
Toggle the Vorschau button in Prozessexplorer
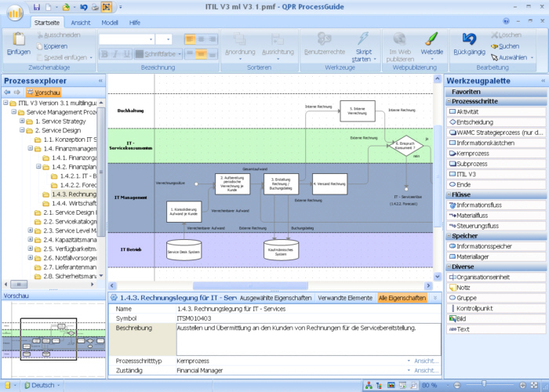[x=43, y=93]
